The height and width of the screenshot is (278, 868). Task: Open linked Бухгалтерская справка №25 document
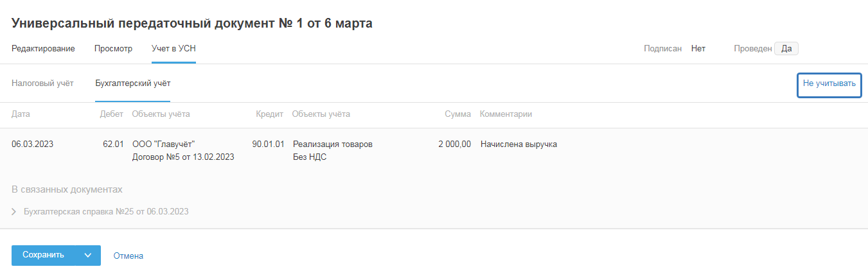coord(106,211)
